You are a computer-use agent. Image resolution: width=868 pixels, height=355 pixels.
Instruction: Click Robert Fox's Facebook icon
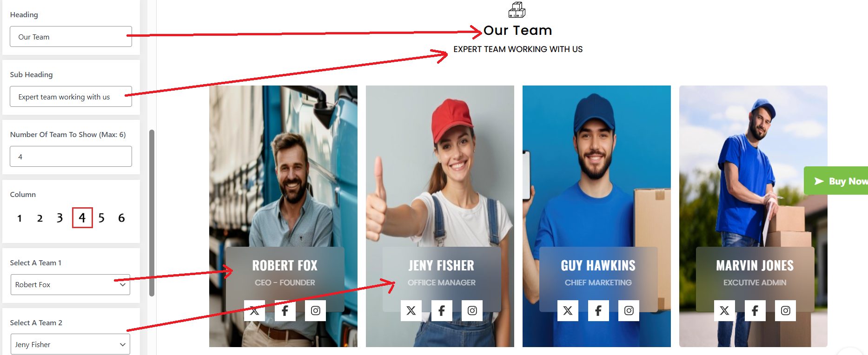click(285, 310)
